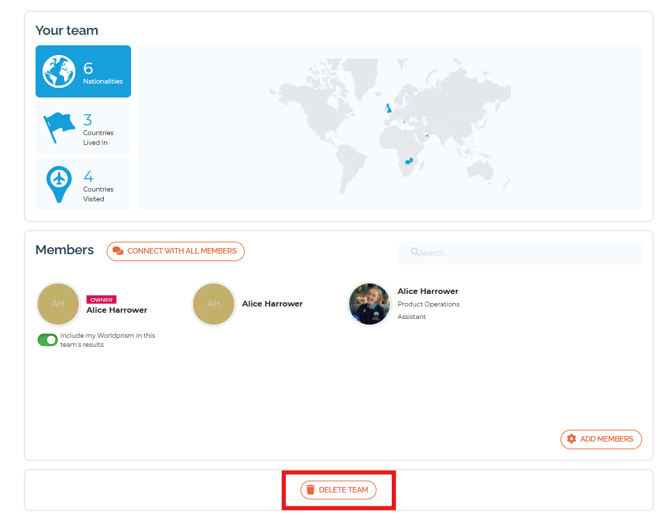Click the gear icon on Add Members
Screen dimensions: 670x521
(x=571, y=439)
